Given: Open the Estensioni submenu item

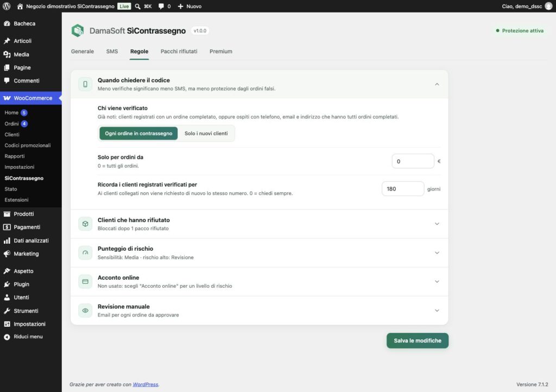Looking at the screenshot, I should [17, 200].
